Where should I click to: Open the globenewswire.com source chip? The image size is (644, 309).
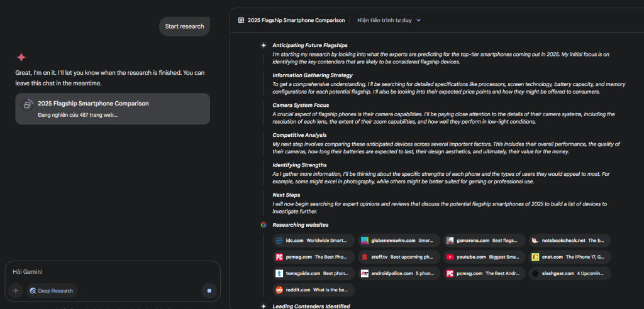pos(399,241)
